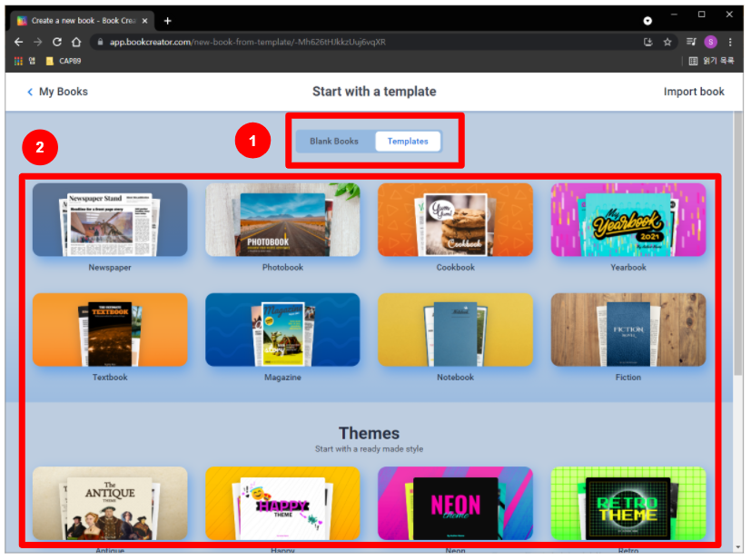Click the Newspaper label text
This screenshot has height=560, width=751.
click(110, 268)
